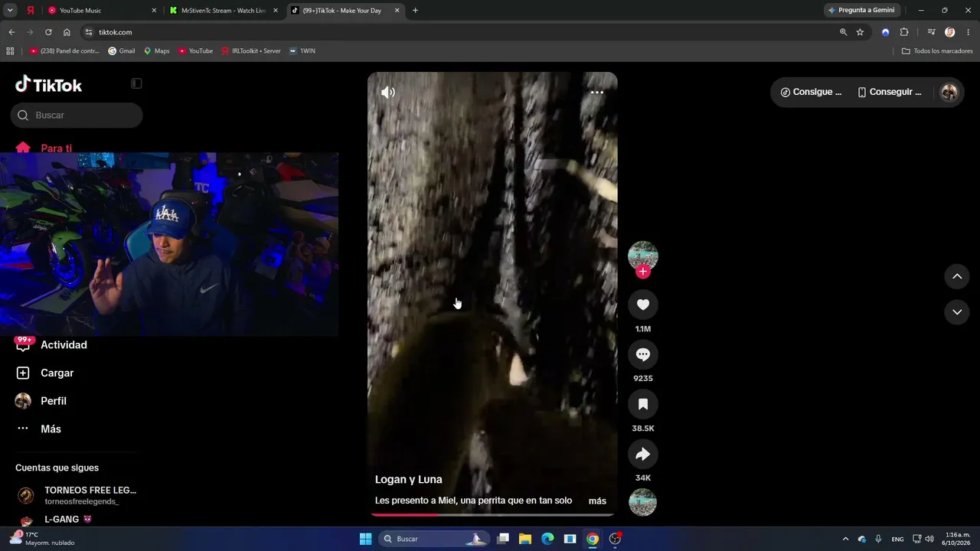This screenshot has height=551, width=980.
Task: Save the video with the bookmark icon
Action: 643,404
